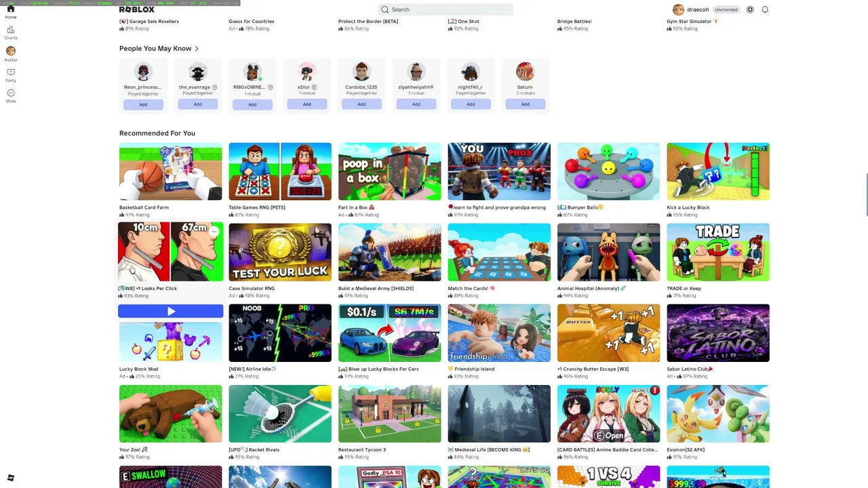Click the page's vertical scrollbar thumb
The height and width of the screenshot is (488, 868).
pyautogui.click(x=866, y=195)
